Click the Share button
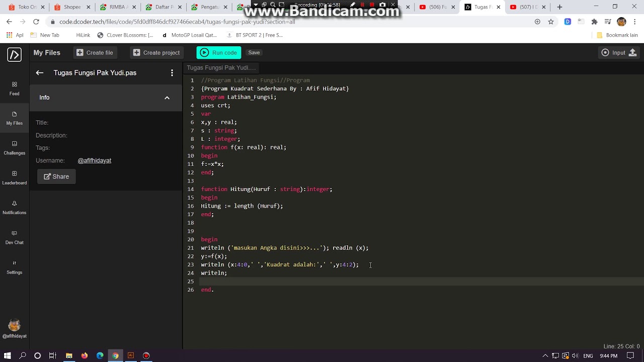 [x=56, y=176]
